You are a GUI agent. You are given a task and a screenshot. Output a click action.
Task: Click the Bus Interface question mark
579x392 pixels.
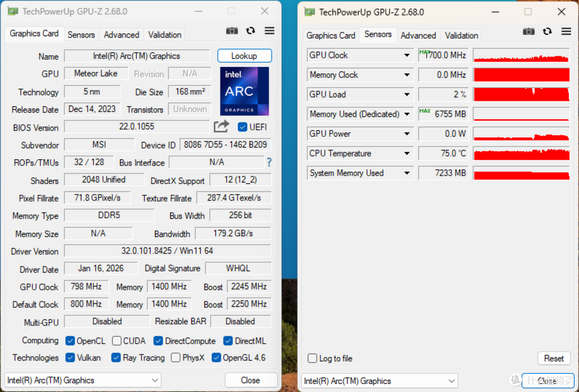point(269,162)
